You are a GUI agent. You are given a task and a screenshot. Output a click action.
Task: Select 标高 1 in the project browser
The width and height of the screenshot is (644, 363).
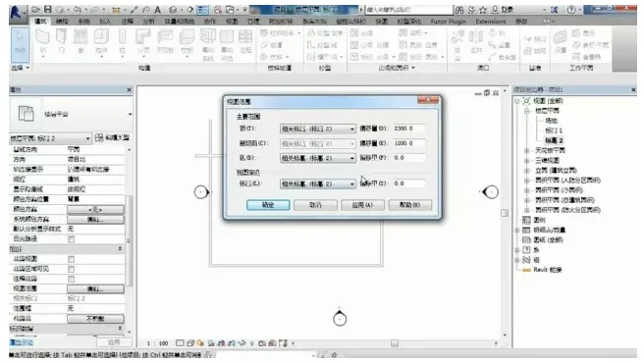coord(554,130)
